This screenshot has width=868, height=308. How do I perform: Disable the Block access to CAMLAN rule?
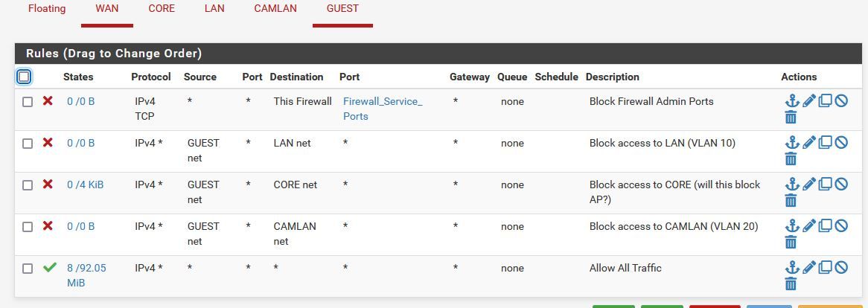click(x=841, y=225)
